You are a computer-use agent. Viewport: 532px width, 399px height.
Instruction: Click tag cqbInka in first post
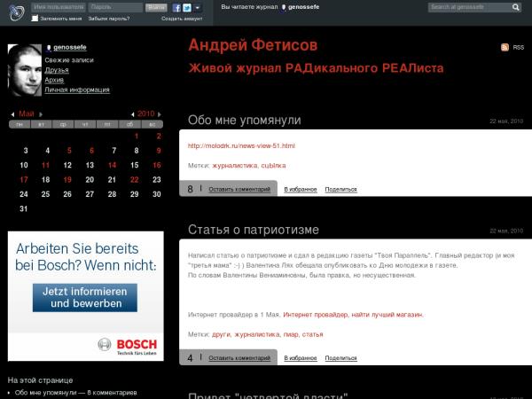click(273, 166)
